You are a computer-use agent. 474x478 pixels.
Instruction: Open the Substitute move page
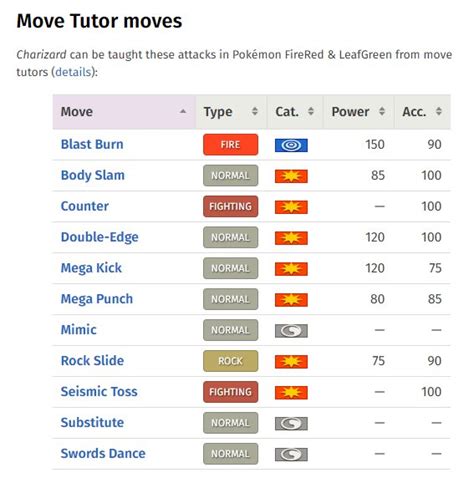click(92, 423)
